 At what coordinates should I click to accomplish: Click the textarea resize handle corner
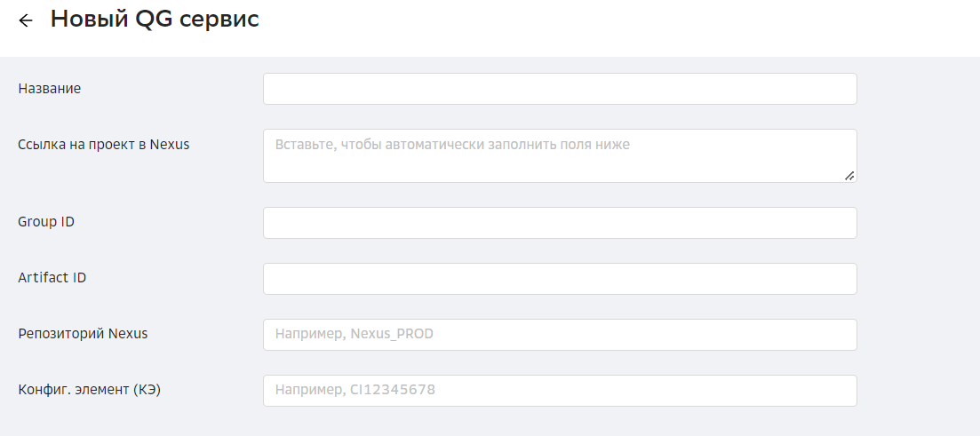pos(849,176)
